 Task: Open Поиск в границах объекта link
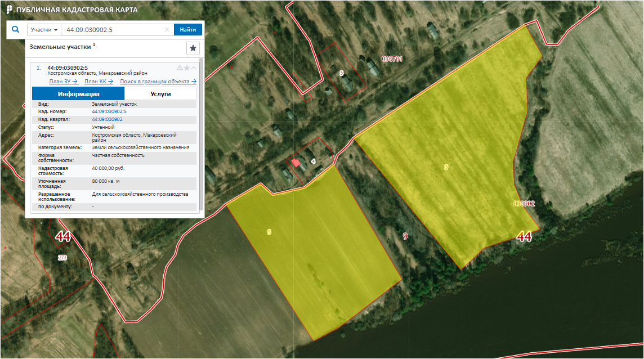pyautogui.click(x=158, y=82)
